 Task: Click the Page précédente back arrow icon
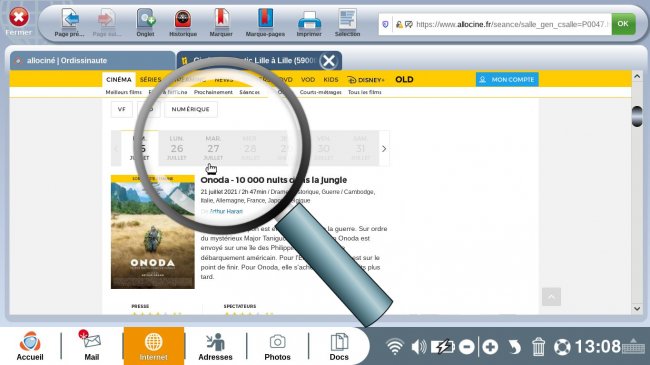coord(70,19)
